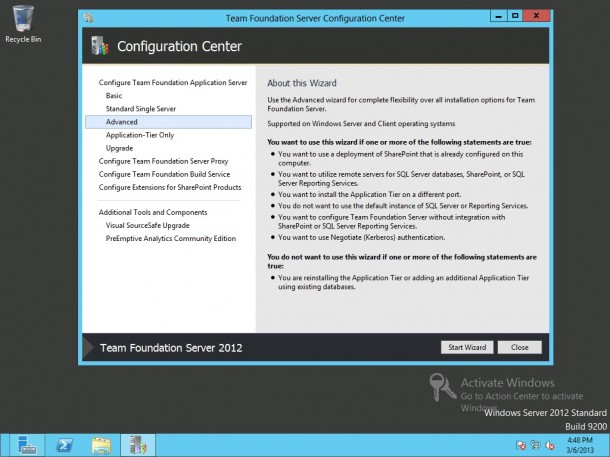This screenshot has height=457, width=610.
Task: Choose Standard Single Server configuration
Action: 141,109
